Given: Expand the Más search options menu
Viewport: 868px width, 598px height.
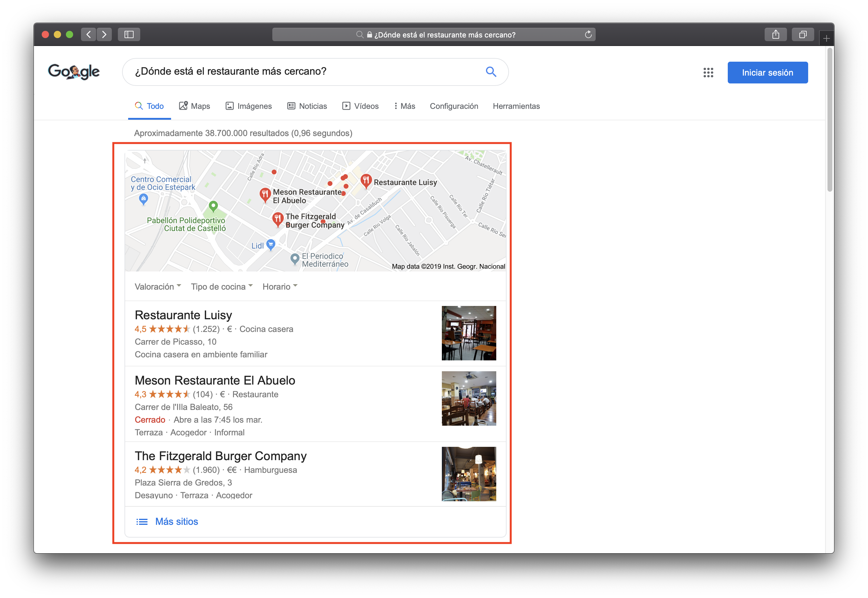Looking at the screenshot, I should pyautogui.click(x=404, y=106).
